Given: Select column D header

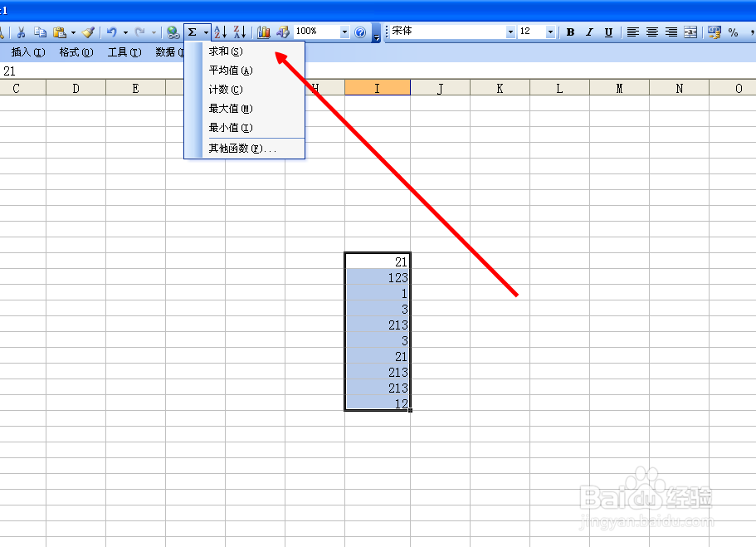Looking at the screenshot, I should [x=76, y=88].
